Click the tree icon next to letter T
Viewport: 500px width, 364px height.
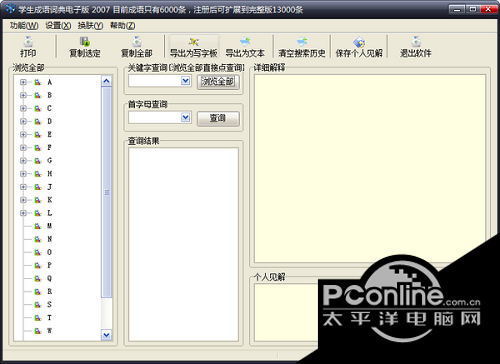(38, 318)
